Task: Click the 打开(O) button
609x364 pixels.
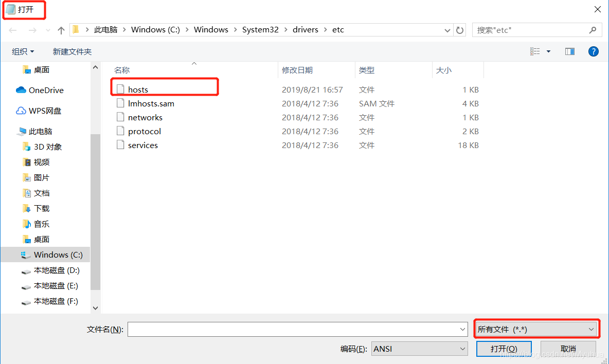Action: [504, 349]
